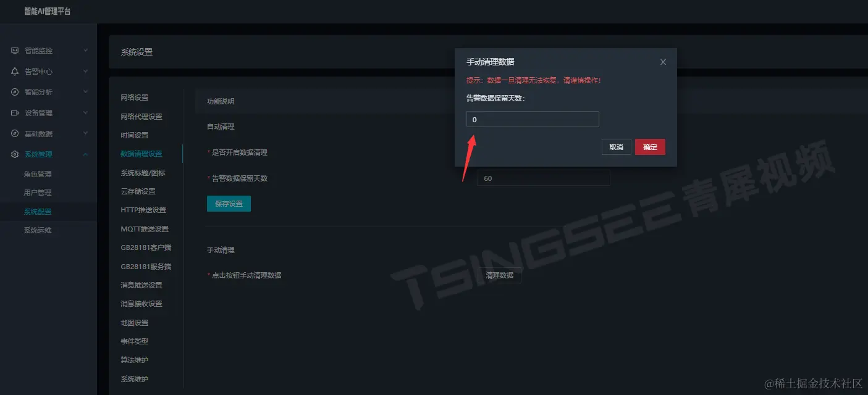This screenshot has width=868, height=395.
Task: Expand the 告警中心 menu chevron
Action: click(85, 72)
